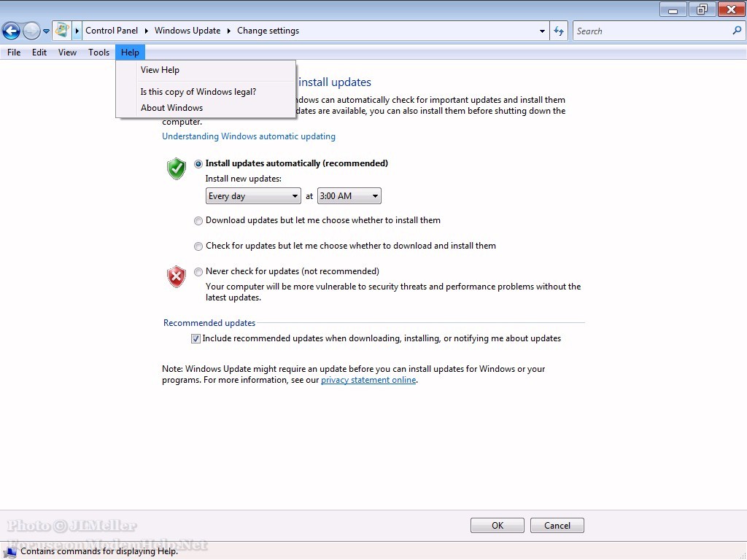
Task: Click Control Panel breadcrumb
Action: coord(112,31)
